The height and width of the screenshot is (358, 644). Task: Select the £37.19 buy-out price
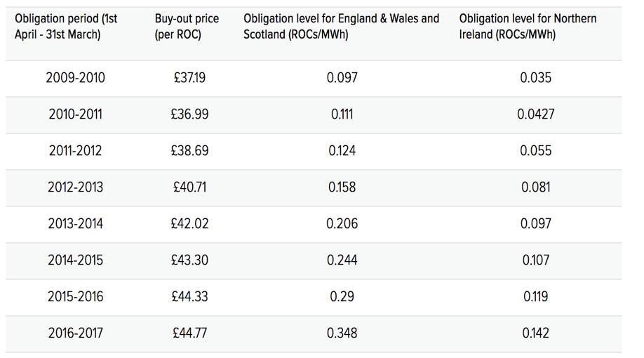click(189, 77)
